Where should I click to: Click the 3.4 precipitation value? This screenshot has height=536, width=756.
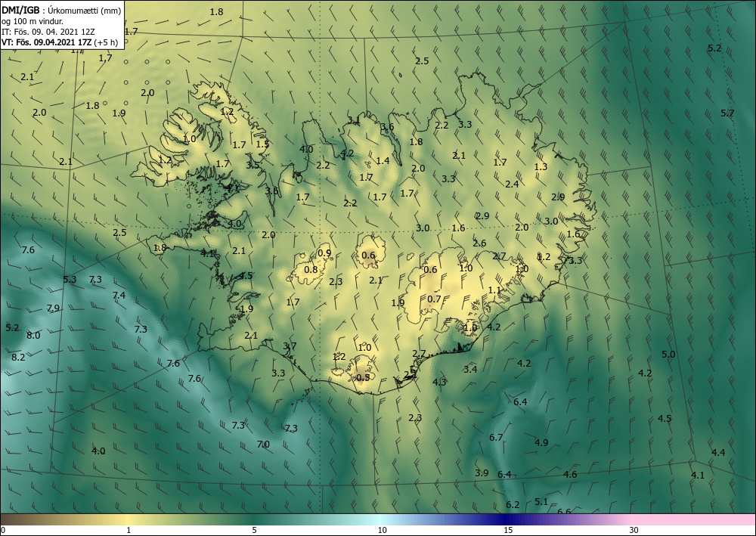click(x=470, y=369)
